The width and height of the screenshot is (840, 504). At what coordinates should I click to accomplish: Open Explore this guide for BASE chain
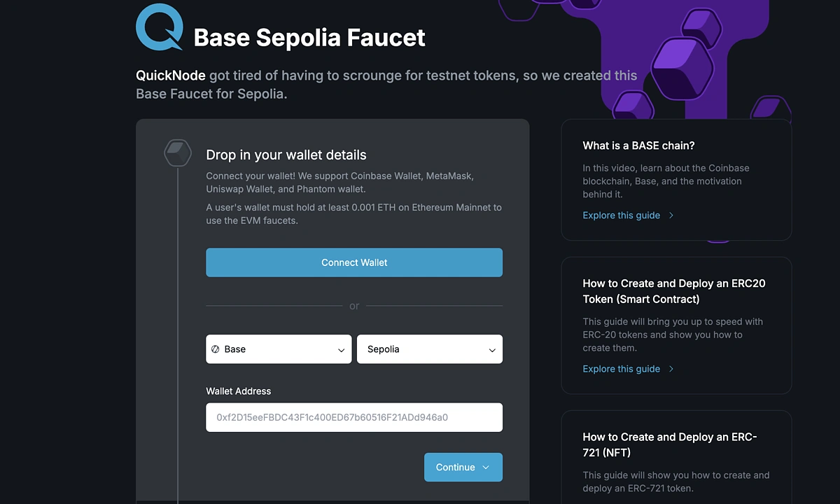click(x=621, y=216)
